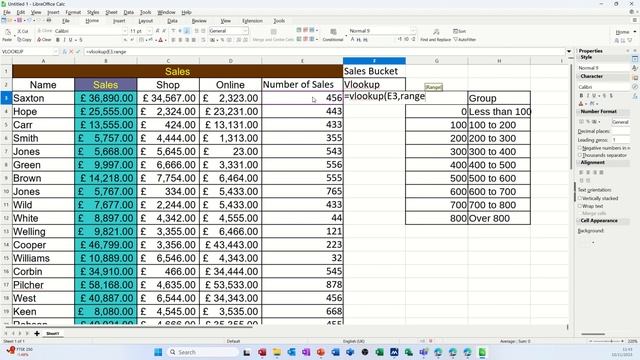The image size is (640, 360).
Task: Click the Clear formatting button
Action: click(x=44, y=40)
